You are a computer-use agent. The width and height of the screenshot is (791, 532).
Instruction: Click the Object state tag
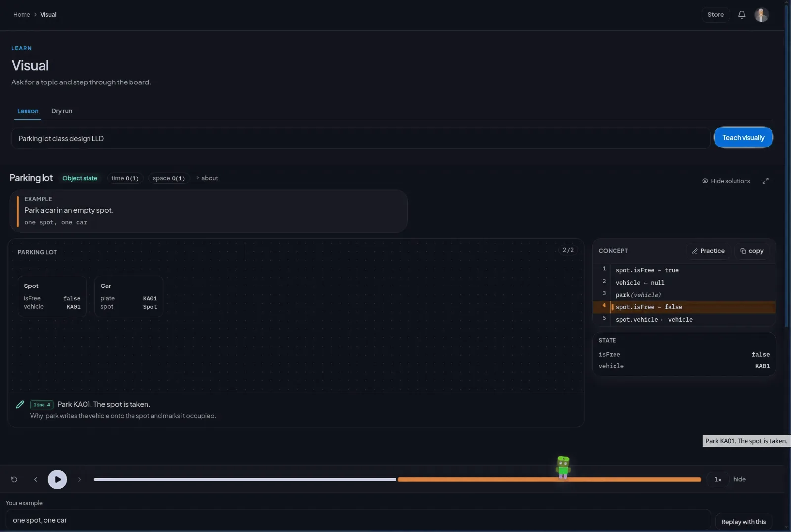(80, 178)
